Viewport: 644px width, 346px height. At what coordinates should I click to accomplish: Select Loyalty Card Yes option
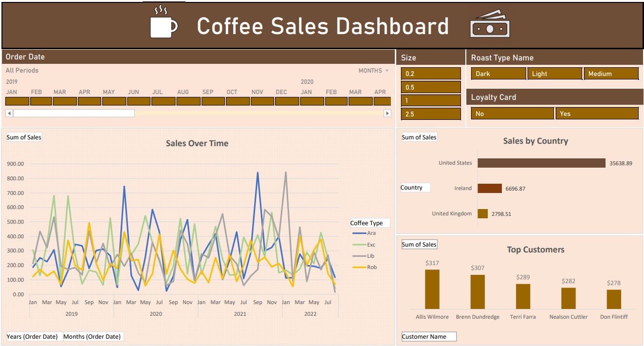[597, 114]
